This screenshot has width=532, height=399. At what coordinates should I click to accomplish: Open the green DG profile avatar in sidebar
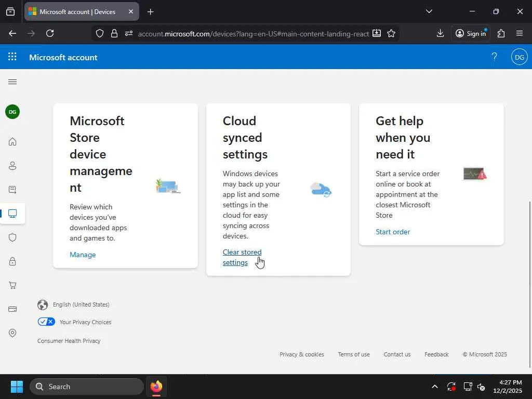click(x=12, y=112)
